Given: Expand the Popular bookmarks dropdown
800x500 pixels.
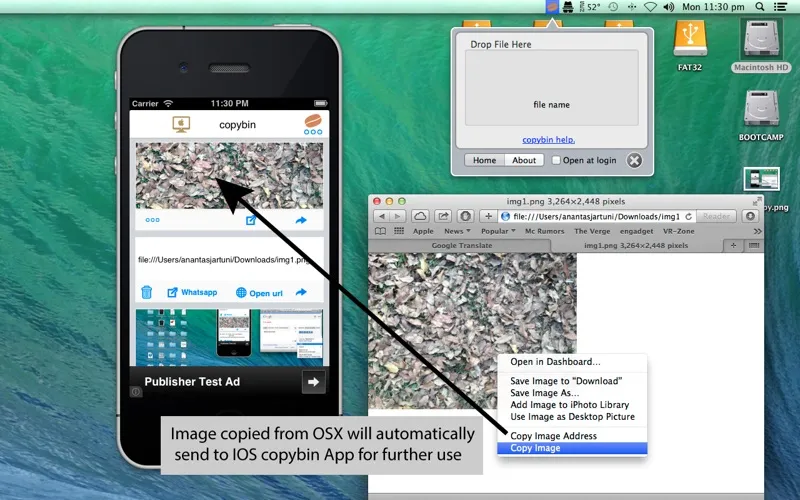Looking at the screenshot, I should tap(499, 231).
